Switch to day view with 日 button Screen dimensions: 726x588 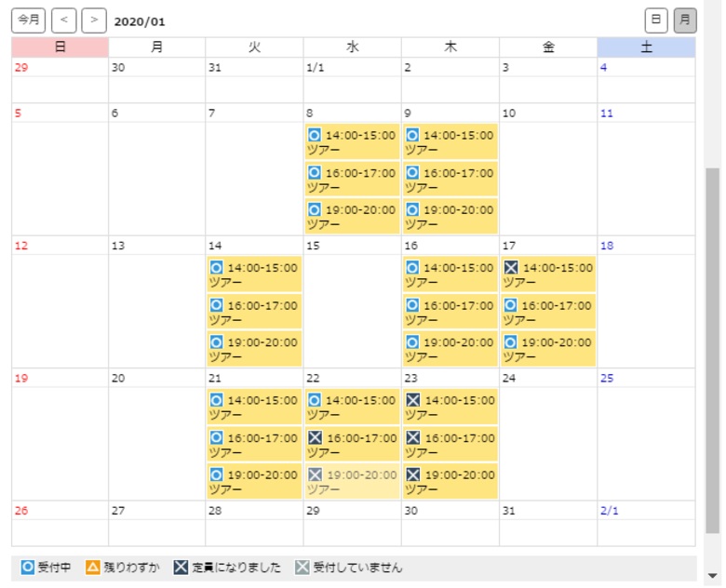click(656, 20)
